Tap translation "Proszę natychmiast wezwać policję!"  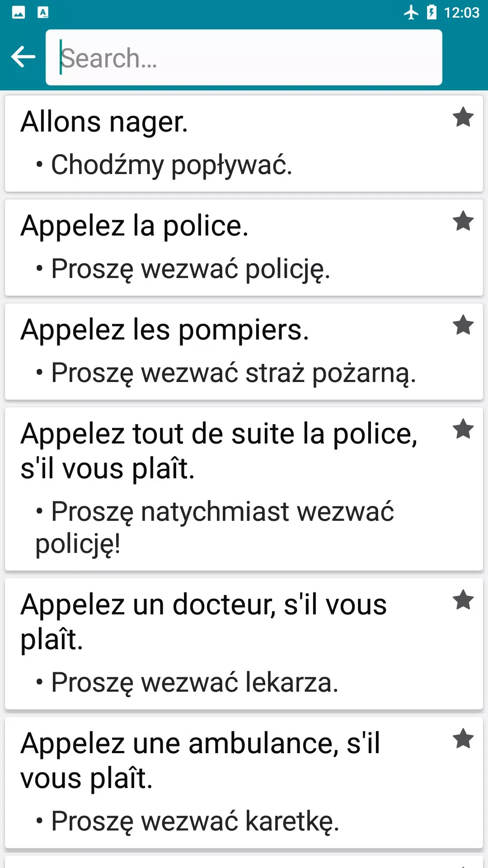click(x=215, y=527)
